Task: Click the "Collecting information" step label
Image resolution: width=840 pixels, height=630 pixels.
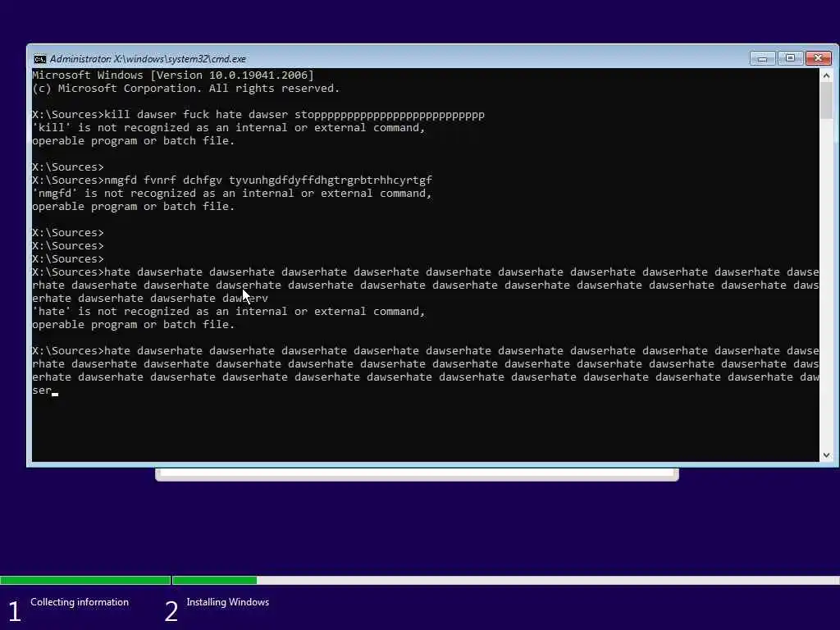Action: pyautogui.click(x=80, y=602)
